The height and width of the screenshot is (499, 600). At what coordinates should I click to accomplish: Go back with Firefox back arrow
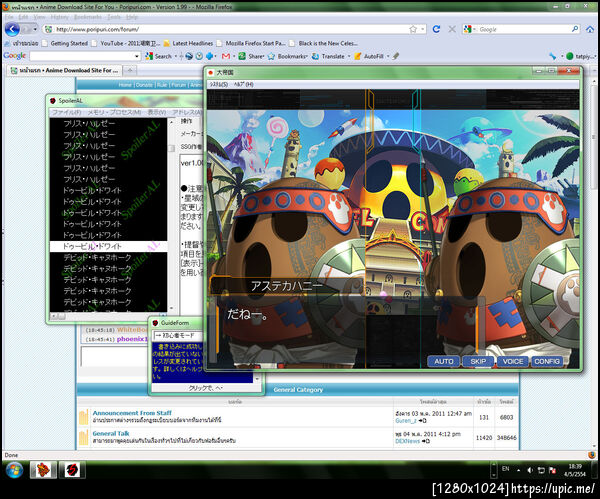(x=12, y=29)
